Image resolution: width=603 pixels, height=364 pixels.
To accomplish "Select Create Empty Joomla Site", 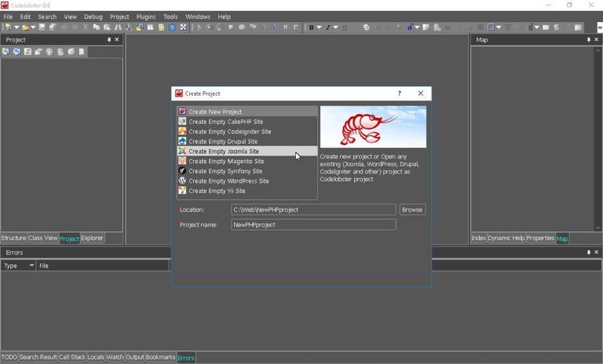I will (x=247, y=151).
